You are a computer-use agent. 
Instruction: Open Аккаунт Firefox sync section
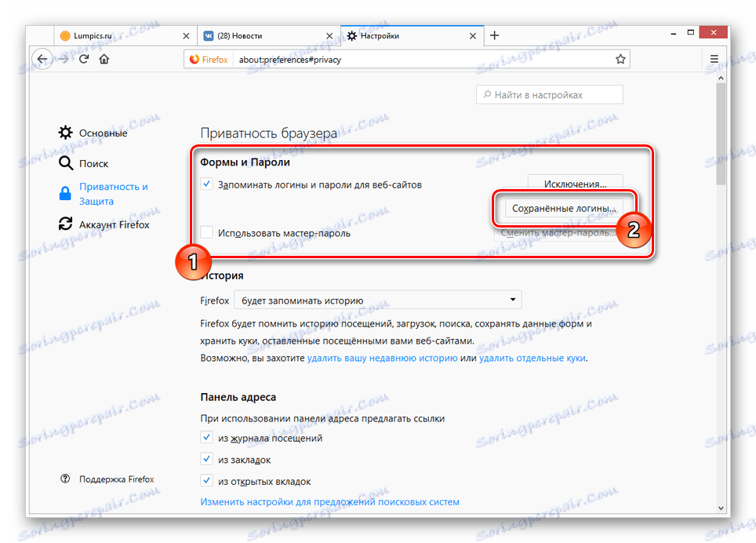point(104,224)
